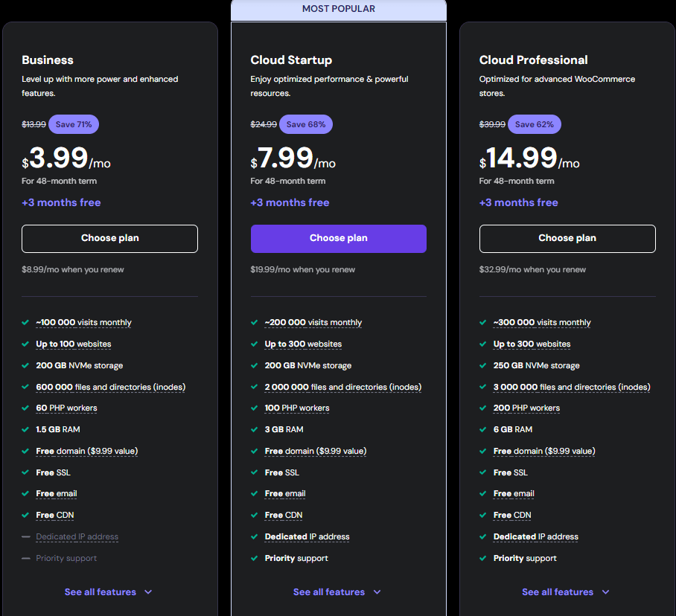Viewport: 676px width, 616px height.
Task: Click the $7.99/mo price
Action: pyautogui.click(x=293, y=158)
